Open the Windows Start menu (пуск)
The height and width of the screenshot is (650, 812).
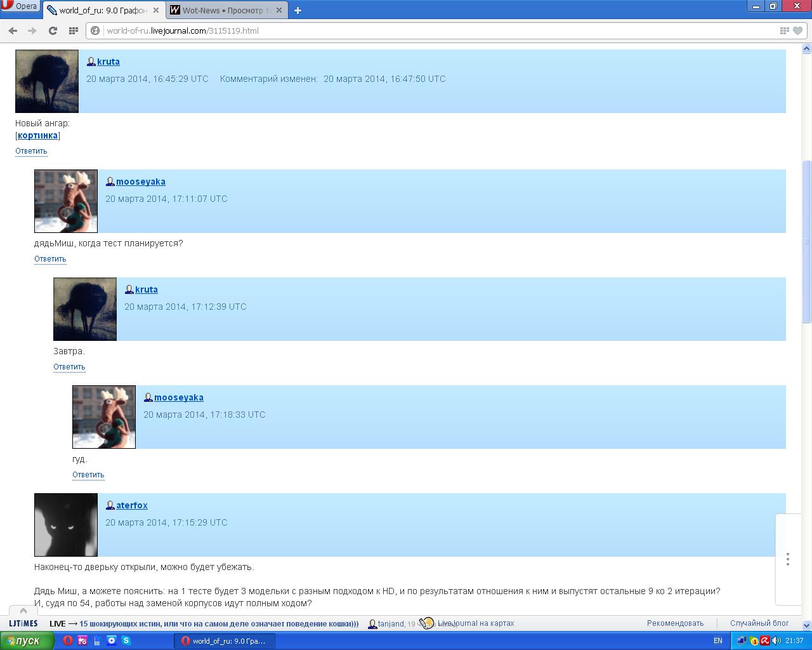point(24,640)
